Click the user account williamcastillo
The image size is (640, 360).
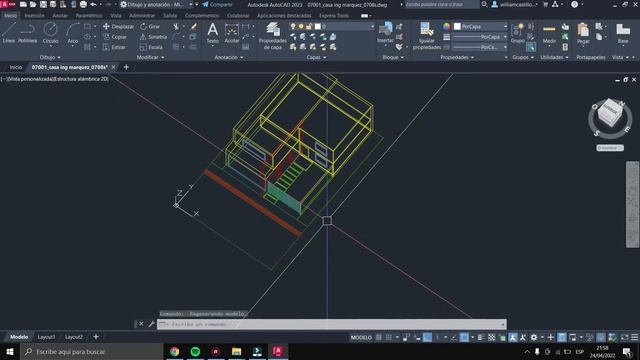(x=513, y=4)
